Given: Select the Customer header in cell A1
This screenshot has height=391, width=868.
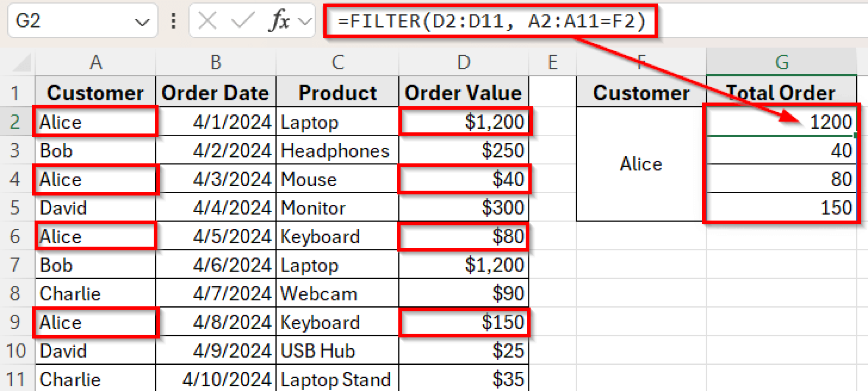Looking at the screenshot, I should (95, 92).
